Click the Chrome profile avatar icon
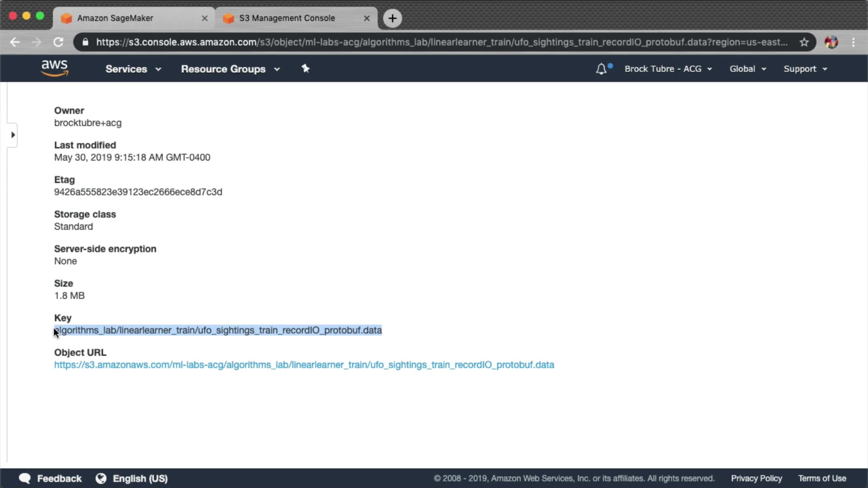The image size is (868, 488). click(831, 42)
